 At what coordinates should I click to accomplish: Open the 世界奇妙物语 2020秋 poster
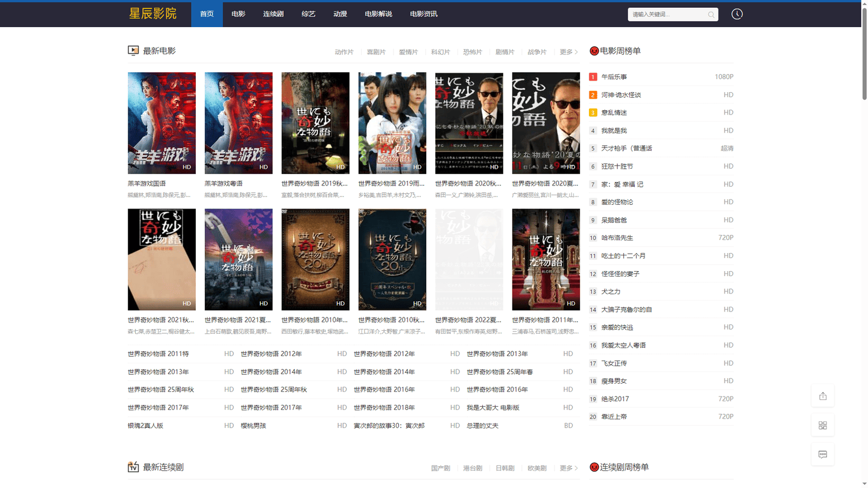tap(469, 123)
